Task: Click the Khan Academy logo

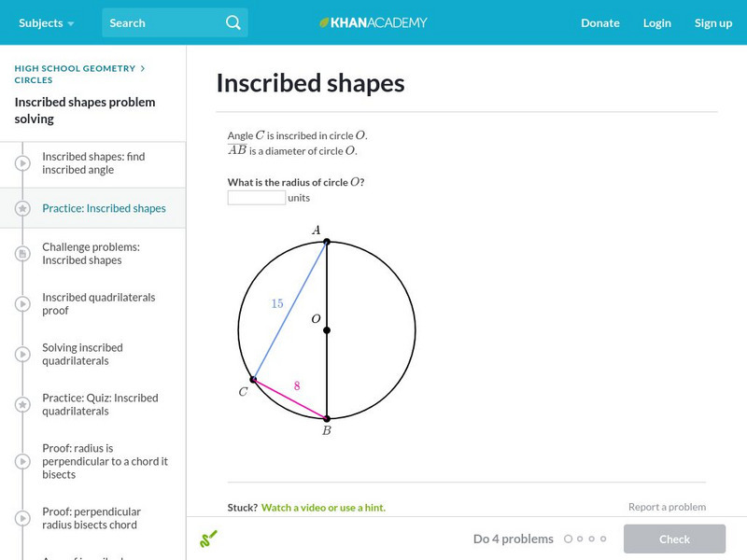Action: pyautogui.click(x=373, y=22)
